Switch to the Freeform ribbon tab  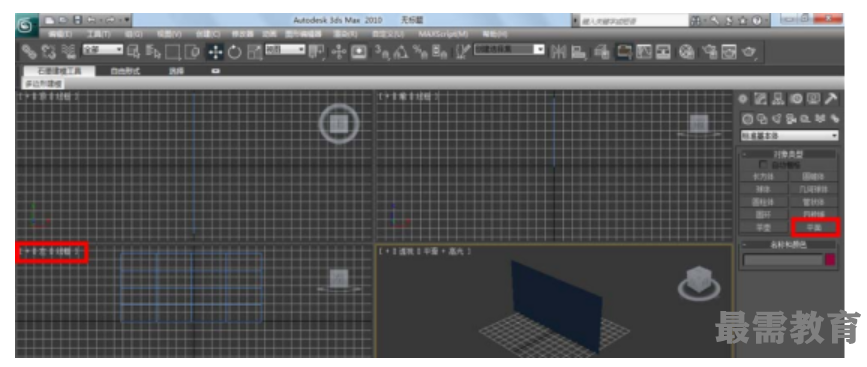pos(125,71)
